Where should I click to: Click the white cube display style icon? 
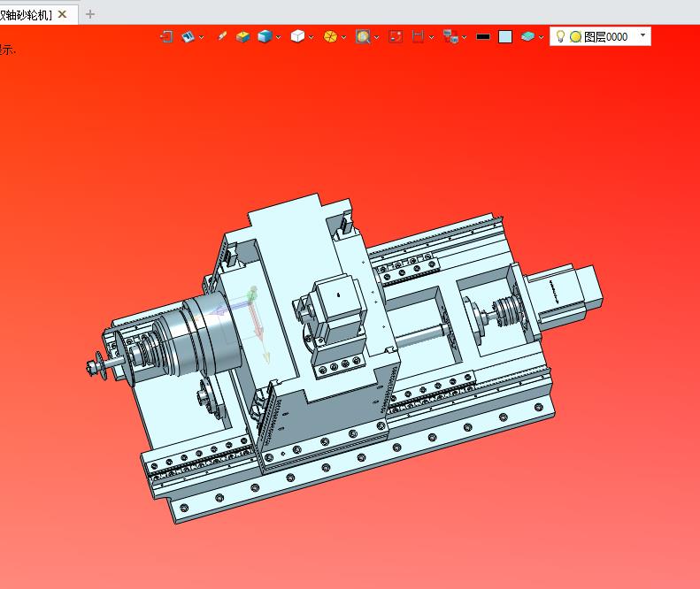click(297, 36)
